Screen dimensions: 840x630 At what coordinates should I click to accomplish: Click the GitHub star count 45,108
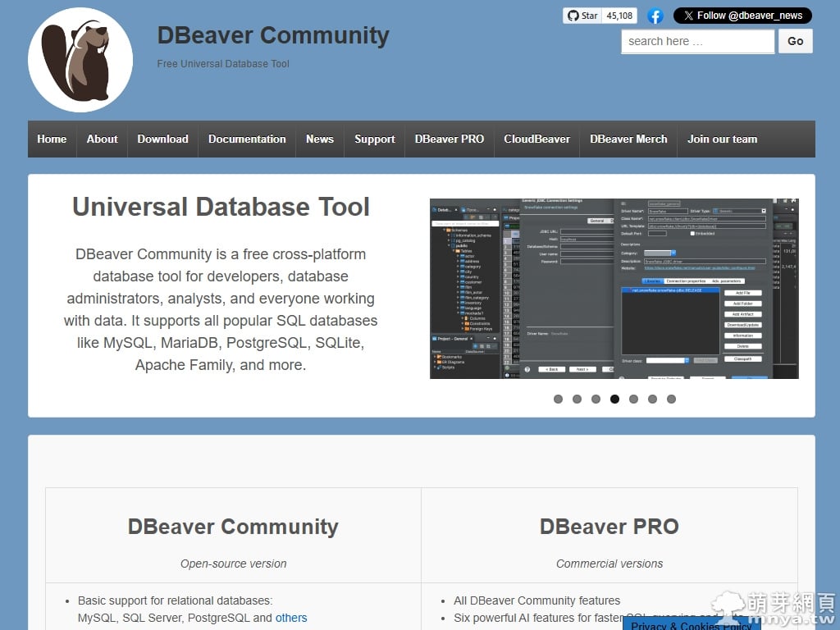click(x=619, y=16)
